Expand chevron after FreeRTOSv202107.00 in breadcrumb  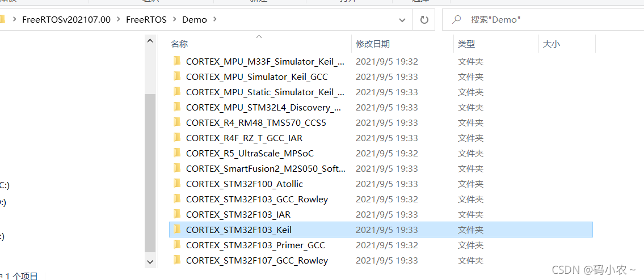click(x=119, y=19)
